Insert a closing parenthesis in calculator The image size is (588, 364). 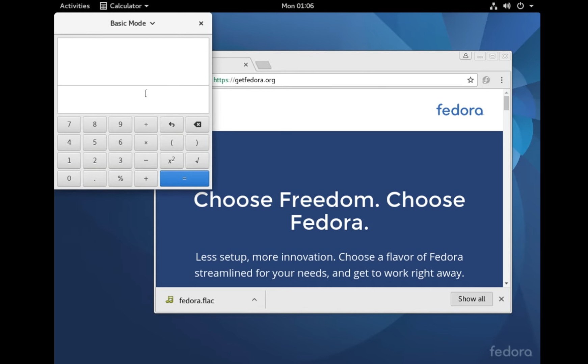coord(197,142)
